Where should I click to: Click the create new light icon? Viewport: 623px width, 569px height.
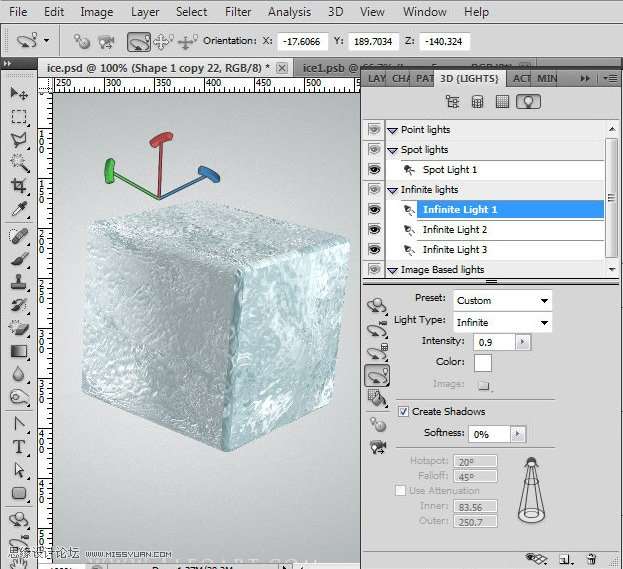click(x=565, y=559)
